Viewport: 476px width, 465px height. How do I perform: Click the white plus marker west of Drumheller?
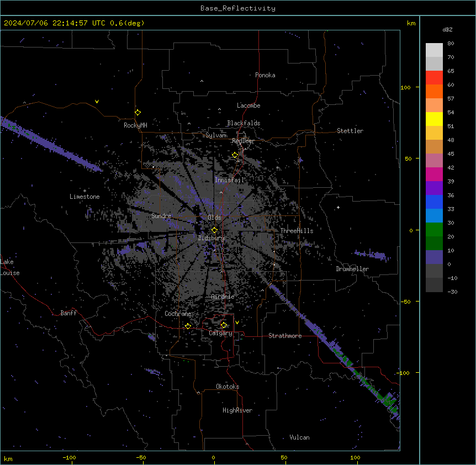point(338,207)
